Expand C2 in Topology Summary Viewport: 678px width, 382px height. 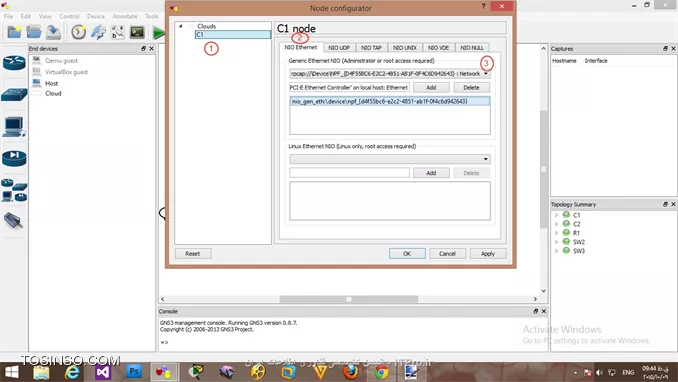[556, 224]
